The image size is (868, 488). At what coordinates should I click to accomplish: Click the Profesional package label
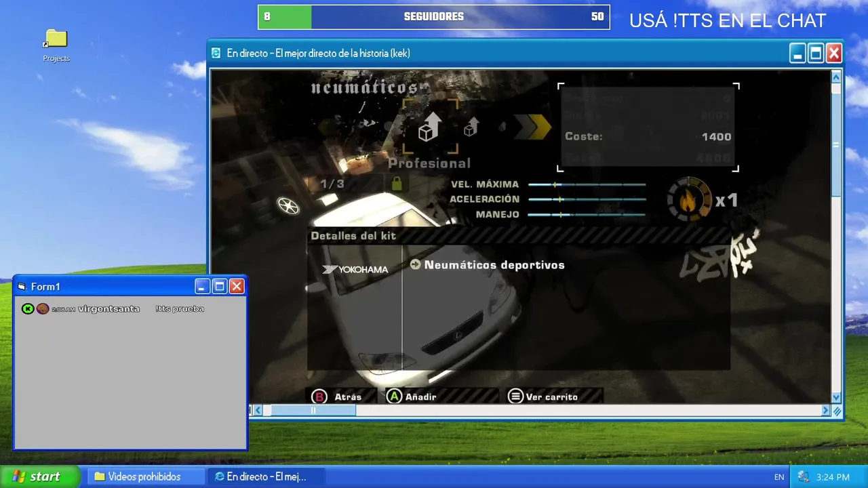coord(429,163)
